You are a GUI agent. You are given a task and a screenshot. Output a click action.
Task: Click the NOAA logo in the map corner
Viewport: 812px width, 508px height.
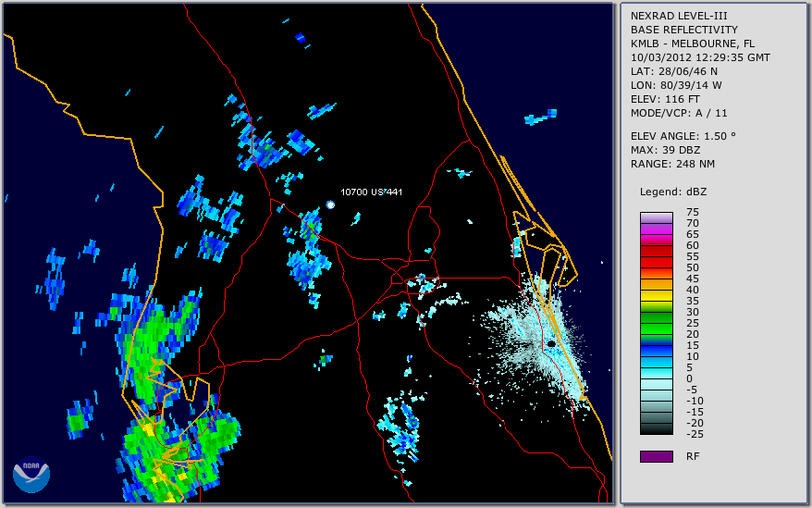[x=31, y=475]
